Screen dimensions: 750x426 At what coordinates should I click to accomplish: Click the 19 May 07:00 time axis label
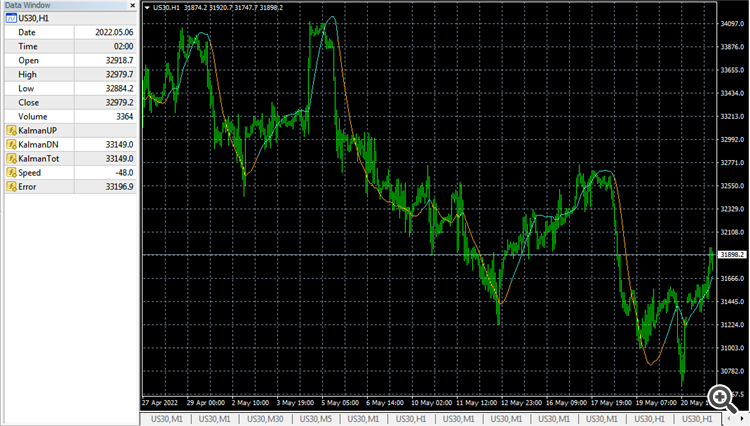coord(656,403)
